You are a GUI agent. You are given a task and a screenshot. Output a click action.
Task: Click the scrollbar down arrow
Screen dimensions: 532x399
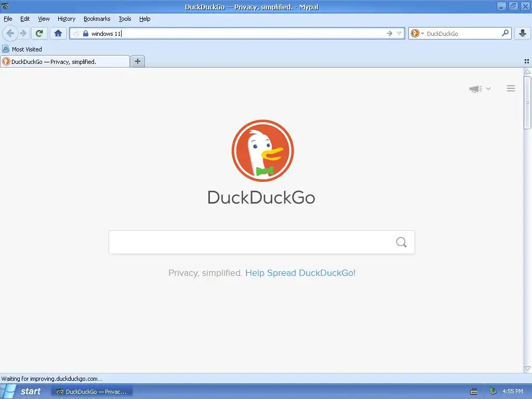coord(527,368)
